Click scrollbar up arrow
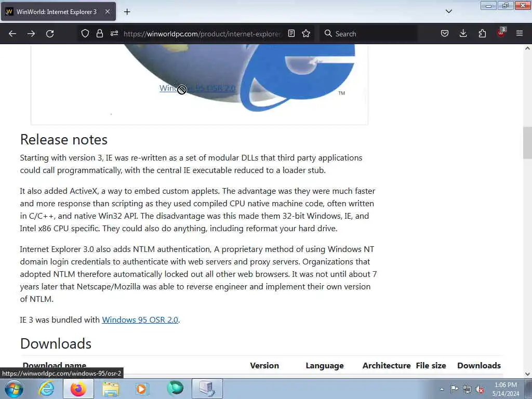The width and height of the screenshot is (532, 399). (x=527, y=48)
